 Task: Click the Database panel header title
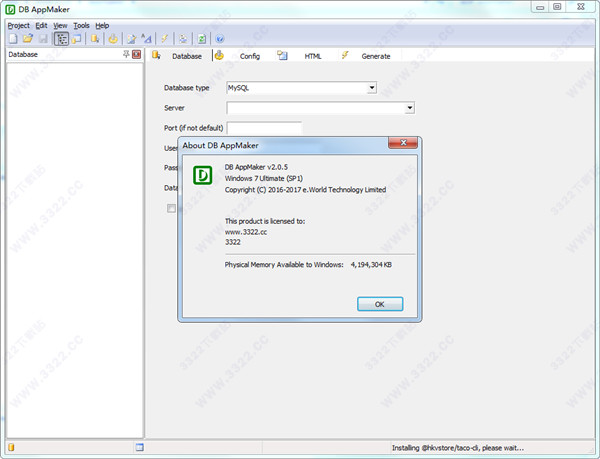point(23,54)
